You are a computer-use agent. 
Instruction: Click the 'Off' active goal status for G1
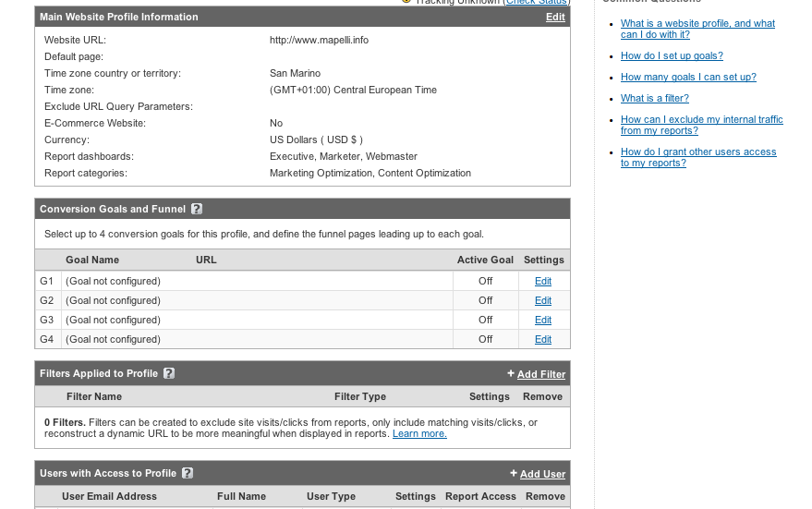pos(485,281)
